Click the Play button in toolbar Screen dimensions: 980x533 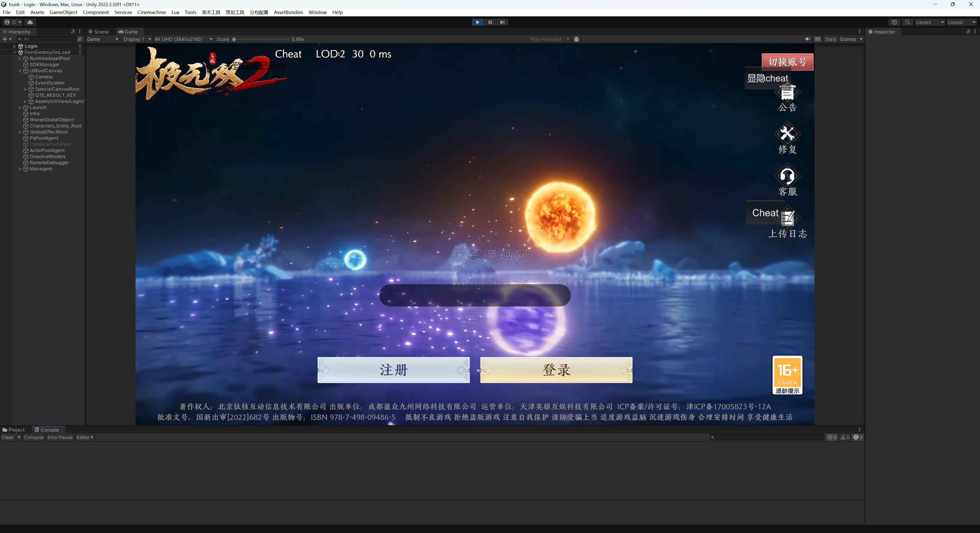point(477,22)
